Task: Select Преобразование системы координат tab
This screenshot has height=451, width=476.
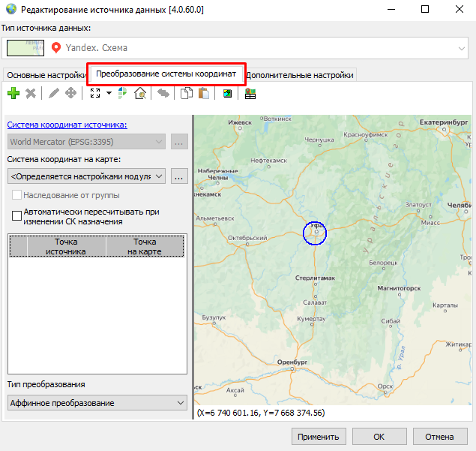Action: 166,74
